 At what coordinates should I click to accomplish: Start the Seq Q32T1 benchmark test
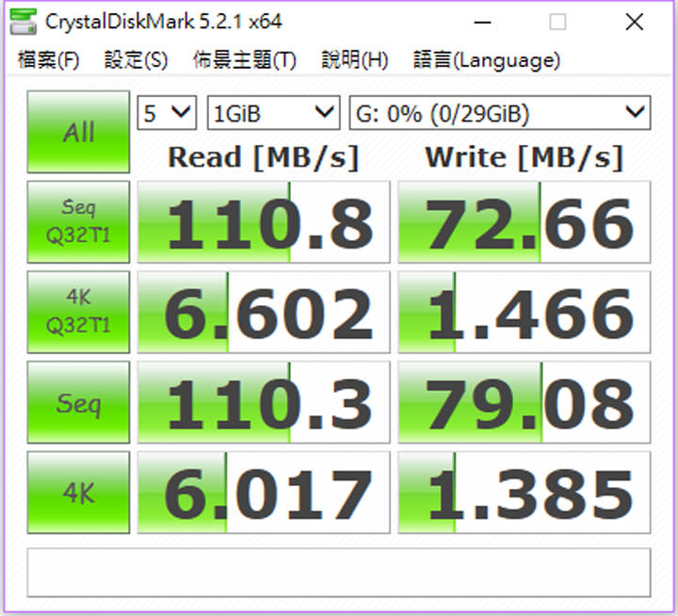(78, 221)
